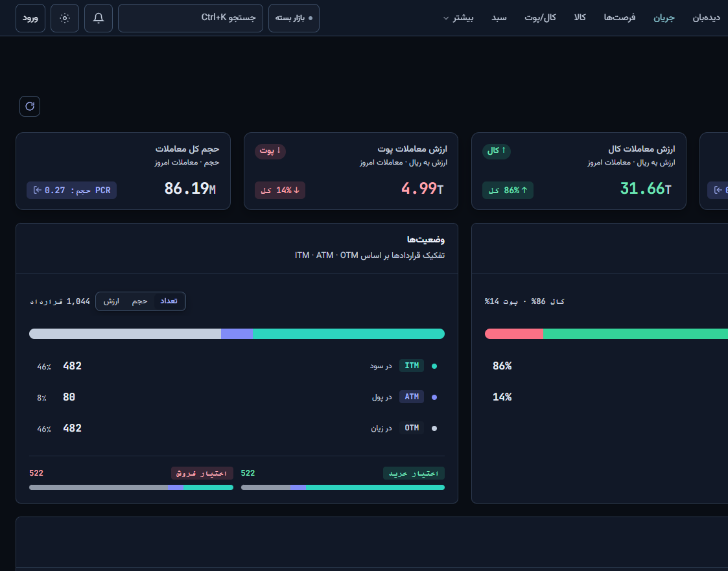Screen dimensions: 728x571
Task: Open the دیده‌بان nav item
Action: pyautogui.click(x=706, y=18)
